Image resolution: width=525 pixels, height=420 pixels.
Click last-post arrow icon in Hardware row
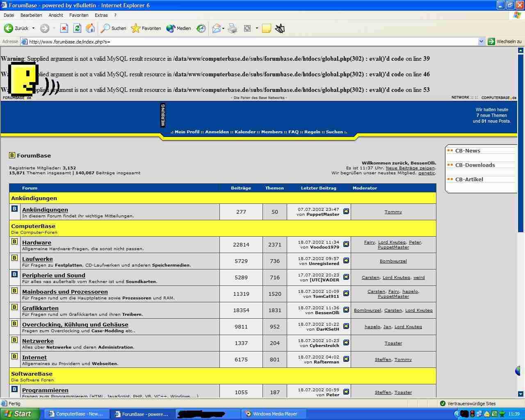[x=346, y=244]
